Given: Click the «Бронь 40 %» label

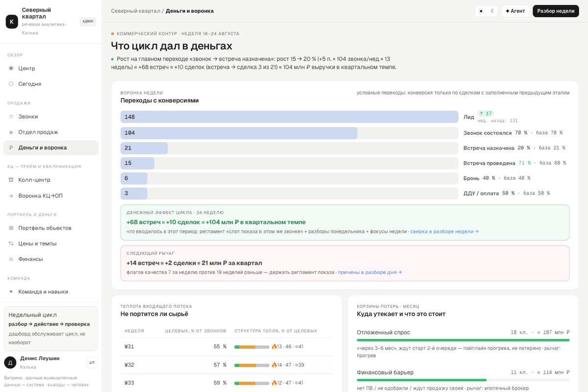Looking at the screenshot, I should coord(479,178).
